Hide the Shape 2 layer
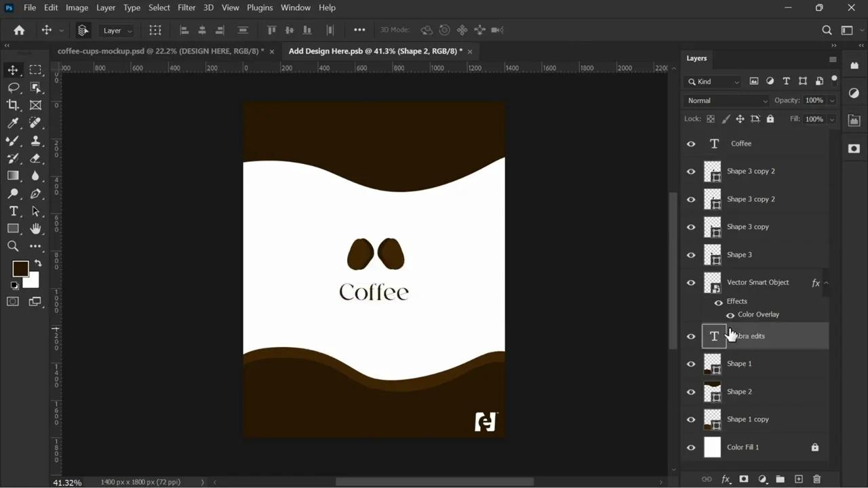The width and height of the screenshot is (868, 488). pos(691,392)
